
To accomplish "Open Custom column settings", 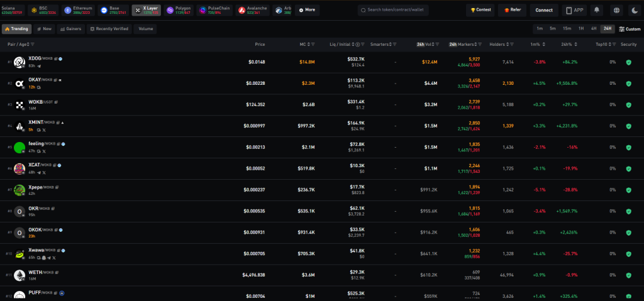I will 630,29.
